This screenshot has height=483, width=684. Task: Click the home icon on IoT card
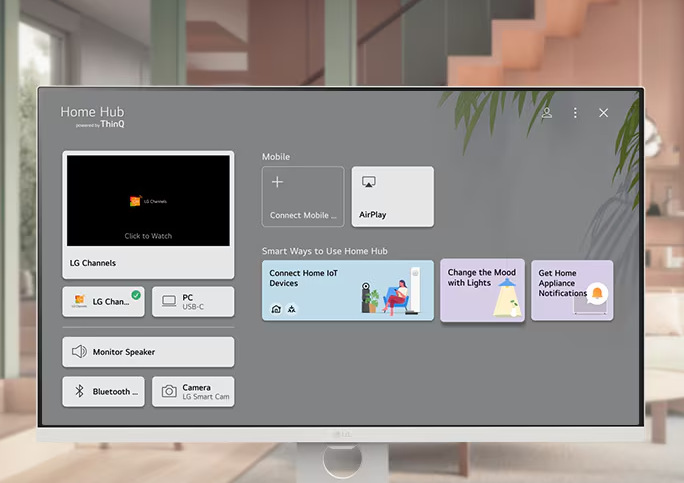click(276, 309)
